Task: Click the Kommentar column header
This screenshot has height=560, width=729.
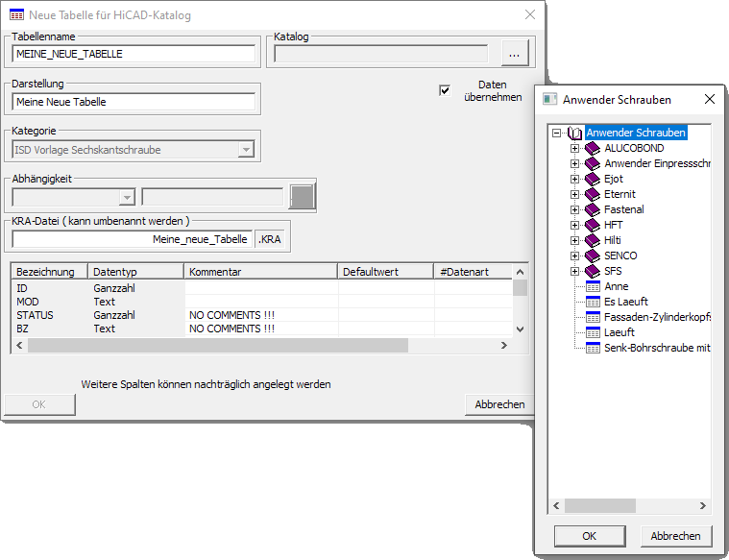Action: click(x=260, y=272)
